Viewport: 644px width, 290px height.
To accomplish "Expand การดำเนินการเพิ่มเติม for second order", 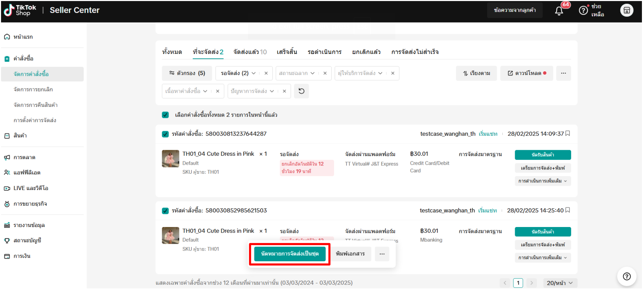I will (x=543, y=258).
